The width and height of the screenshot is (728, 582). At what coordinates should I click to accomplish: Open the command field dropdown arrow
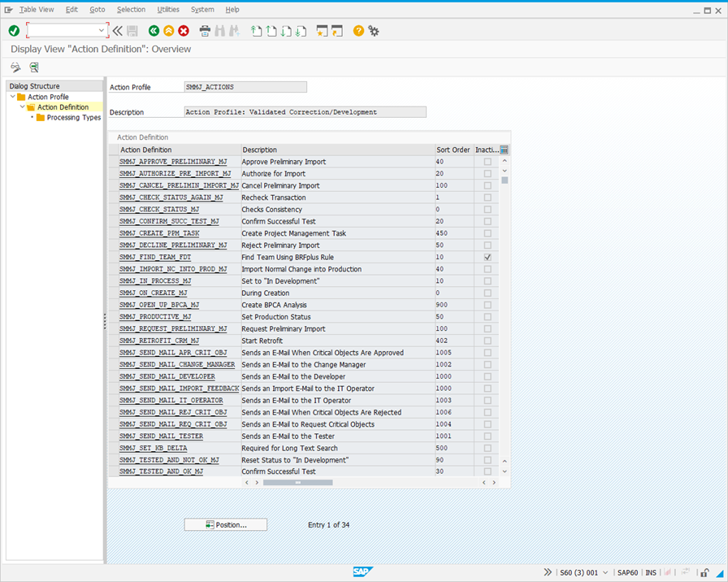101,31
